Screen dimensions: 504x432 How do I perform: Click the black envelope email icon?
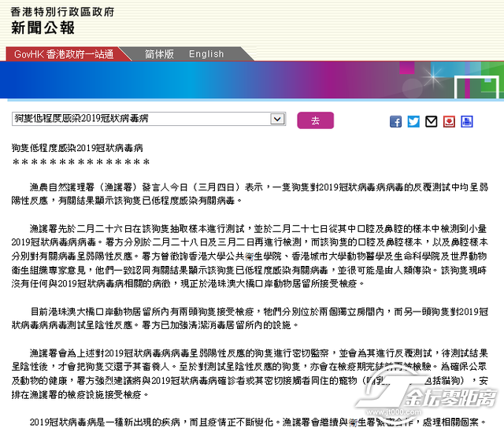pyautogui.click(x=431, y=121)
